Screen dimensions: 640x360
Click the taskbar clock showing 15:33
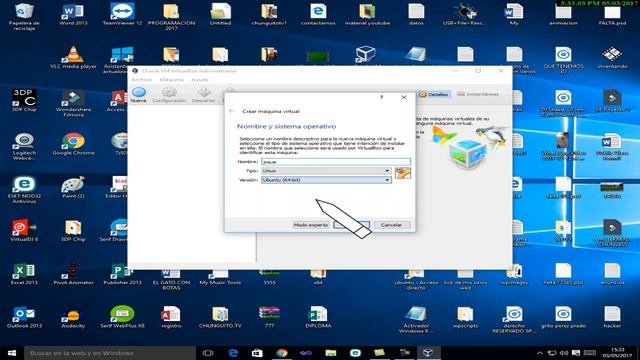[618, 353]
